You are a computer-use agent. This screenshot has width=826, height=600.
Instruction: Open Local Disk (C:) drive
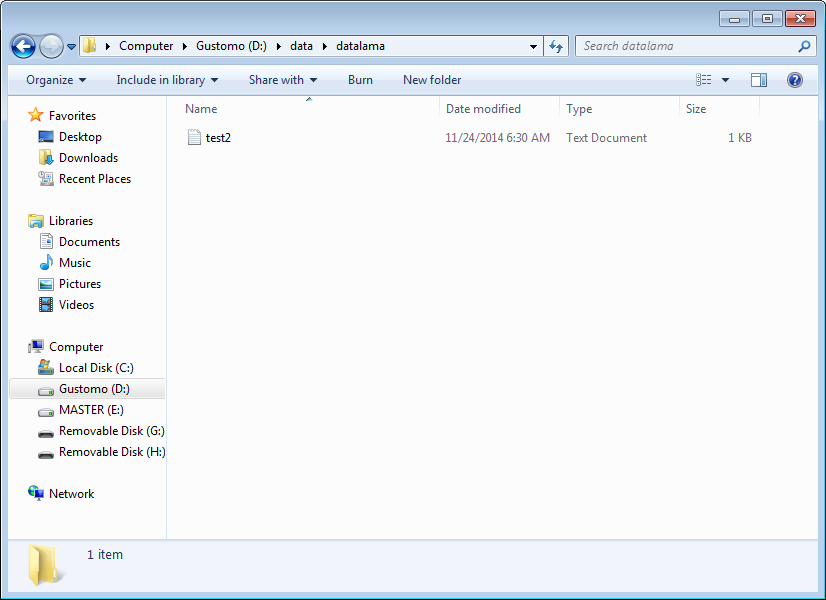click(96, 368)
